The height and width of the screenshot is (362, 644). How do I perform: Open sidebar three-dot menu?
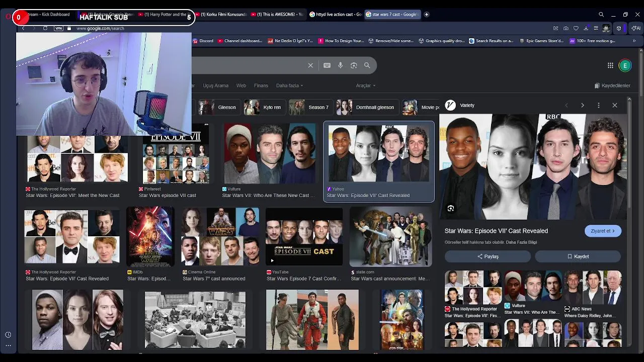[8, 345]
